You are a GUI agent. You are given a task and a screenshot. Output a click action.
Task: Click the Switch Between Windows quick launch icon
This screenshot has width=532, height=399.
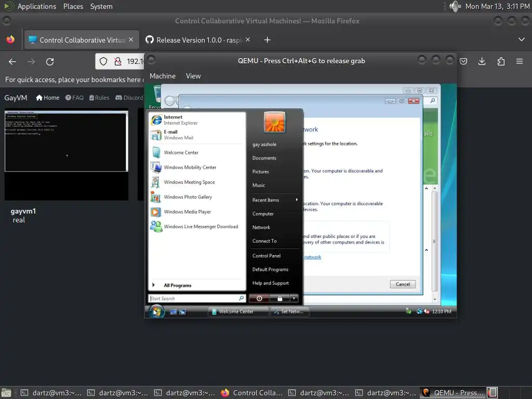182,312
